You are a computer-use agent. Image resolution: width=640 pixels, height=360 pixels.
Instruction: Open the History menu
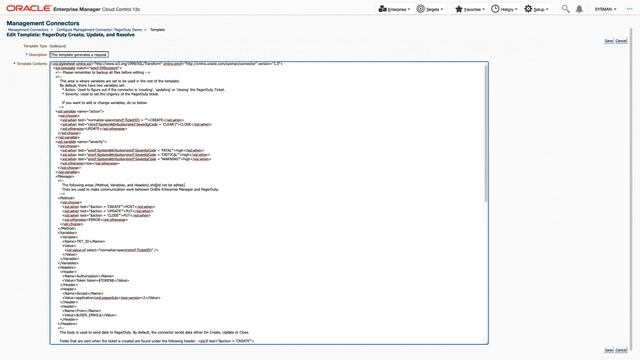(504, 9)
